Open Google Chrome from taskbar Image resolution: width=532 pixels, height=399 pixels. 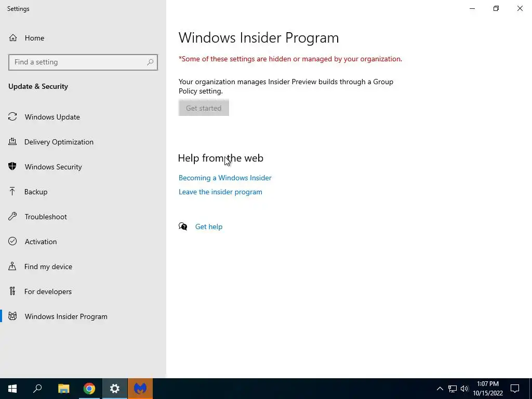(89, 389)
